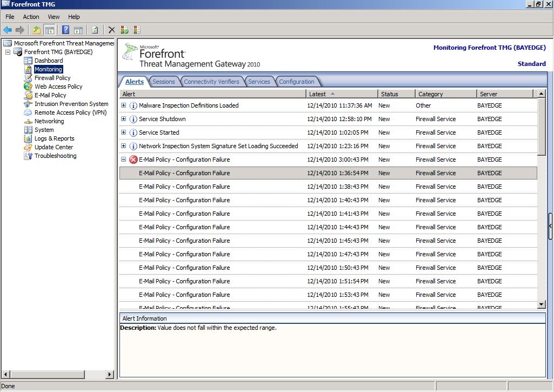Switch to the Sessions tab
The width and height of the screenshot is (554, 392).
click(164, 82)
